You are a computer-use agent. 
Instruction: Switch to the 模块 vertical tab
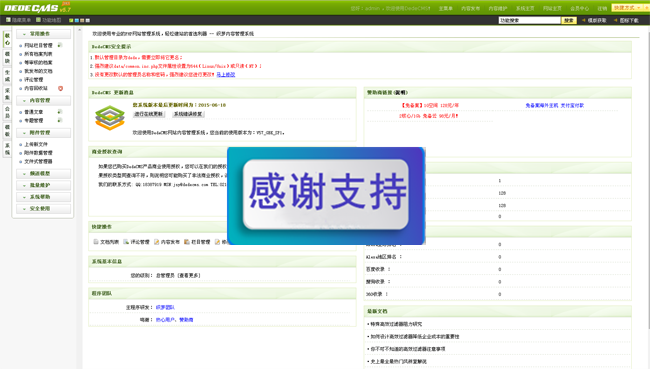[7, 58]
